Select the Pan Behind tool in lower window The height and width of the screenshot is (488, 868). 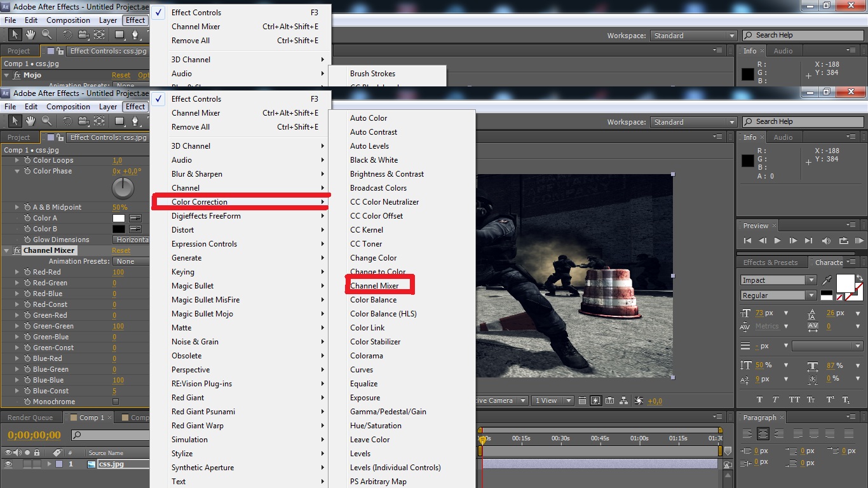100,121
